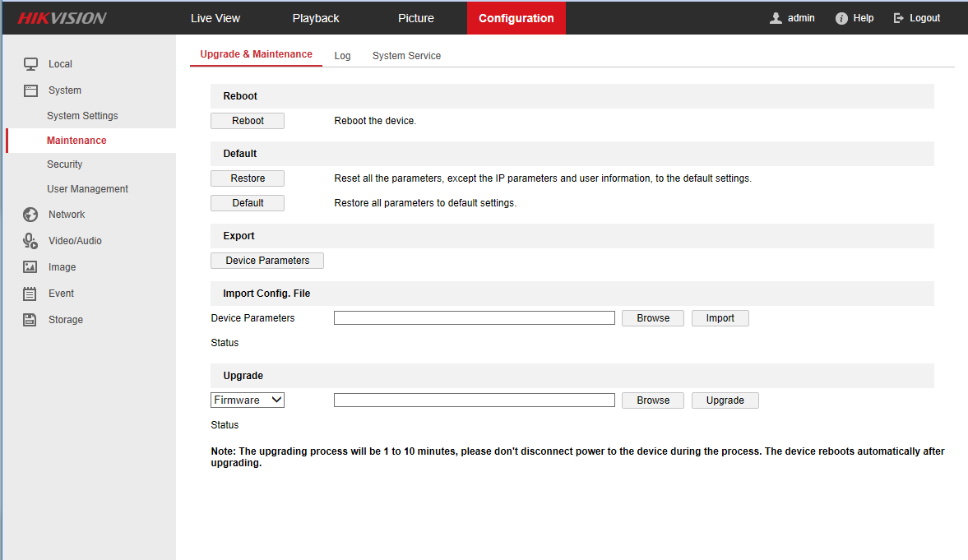Image resolution: width=968 pixels, height=560 pixels.
Task: Click the Reboot button
Action: 247,120
